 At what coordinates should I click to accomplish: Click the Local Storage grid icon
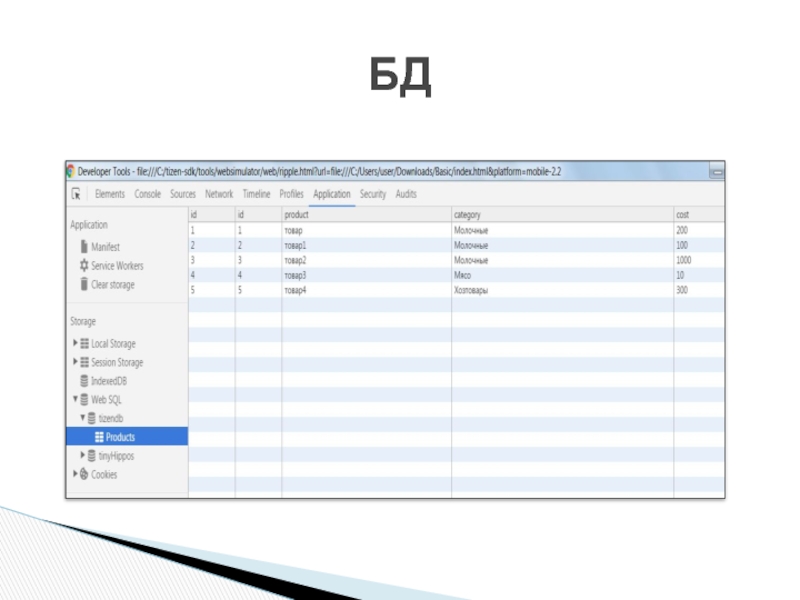pos(85,343)
